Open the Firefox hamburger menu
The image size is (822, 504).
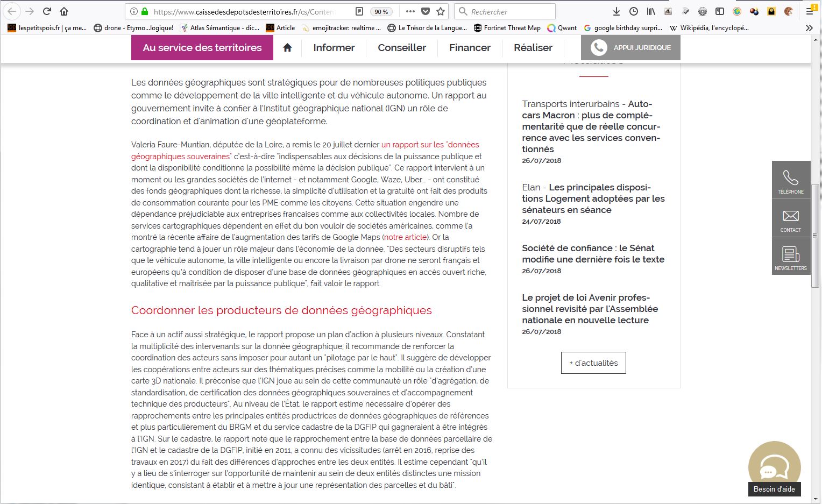coord(810,11)
